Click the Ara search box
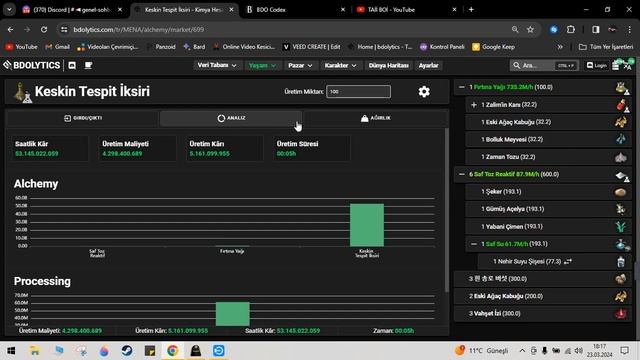This screenshot has height=360, width=640. tap(544, 65)
